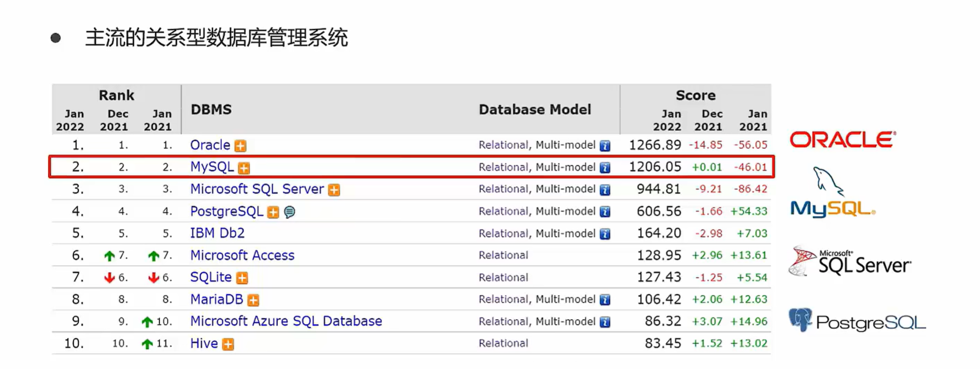980x369 pixels.
Task: Click the blue info icon in PostgreSQL row
Action: click(x=605, y=212)
